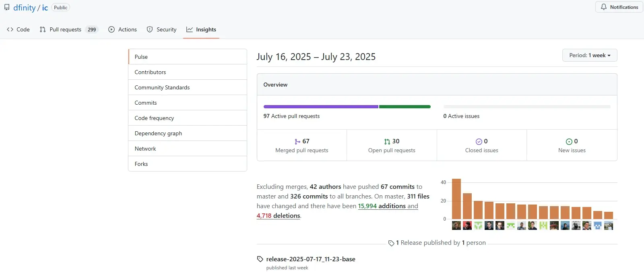Screen dimensions: 644x277
Task: Click the empty Active issues progress bar
Action: click(x=527, y=107)
